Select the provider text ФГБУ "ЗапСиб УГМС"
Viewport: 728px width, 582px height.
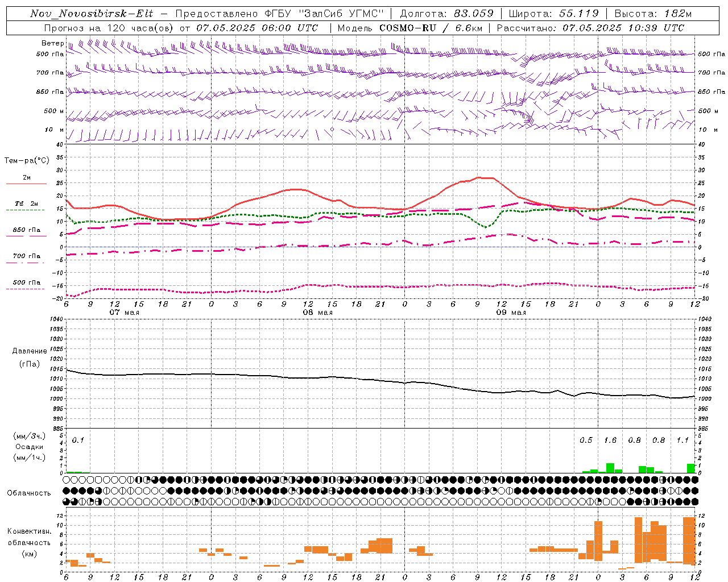(325, 14)
